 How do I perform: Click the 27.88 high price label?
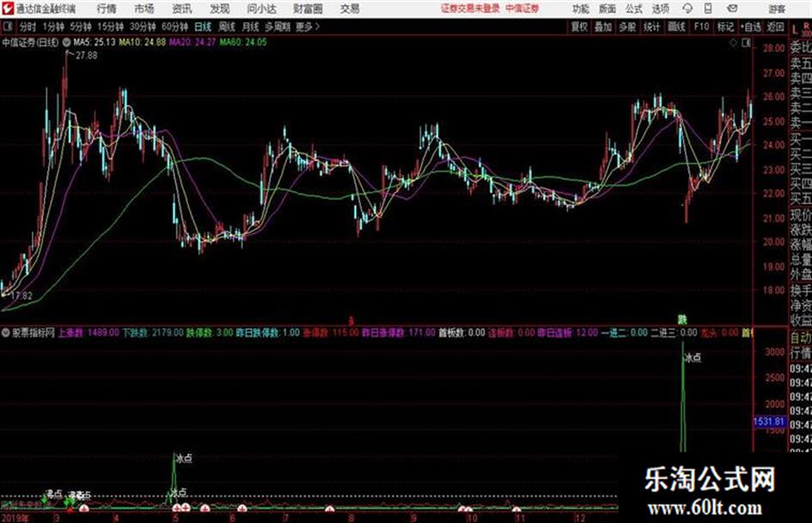[86, 56]
